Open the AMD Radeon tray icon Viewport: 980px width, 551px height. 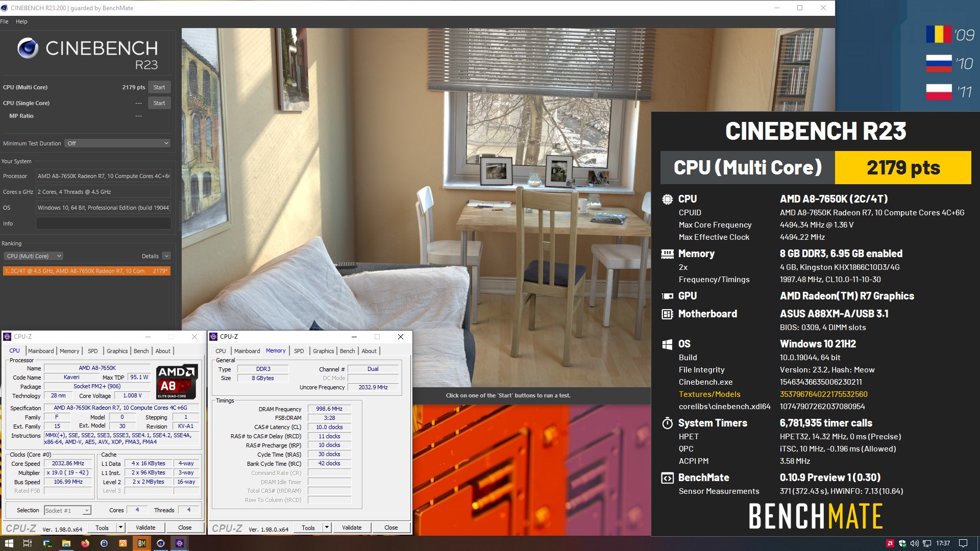coord(890,543)
